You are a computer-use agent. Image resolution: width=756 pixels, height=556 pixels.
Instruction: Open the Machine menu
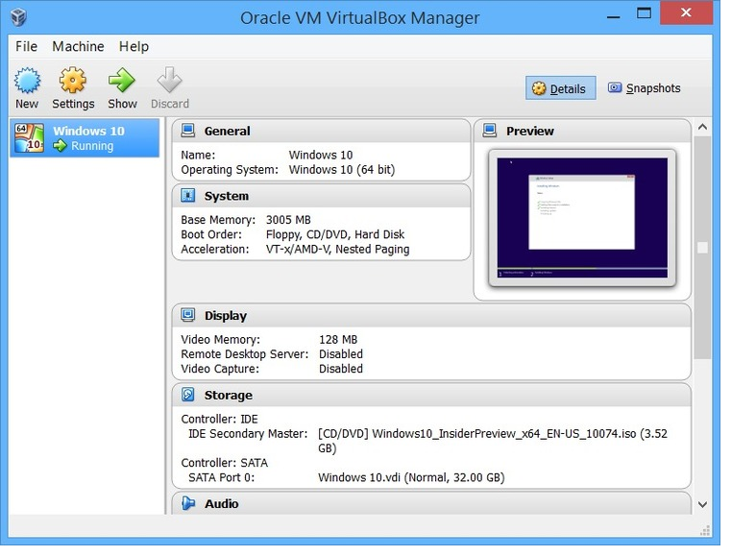point(78,46)
